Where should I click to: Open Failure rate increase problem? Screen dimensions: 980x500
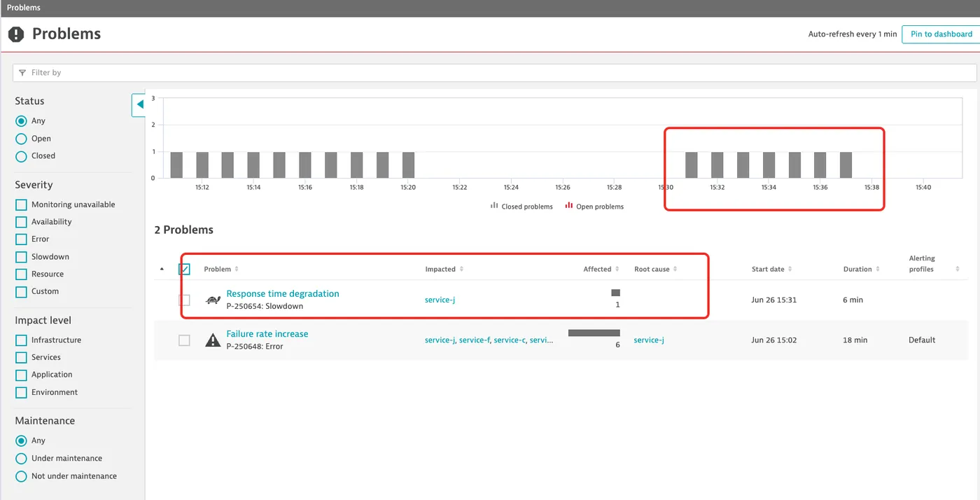point(267,334)
